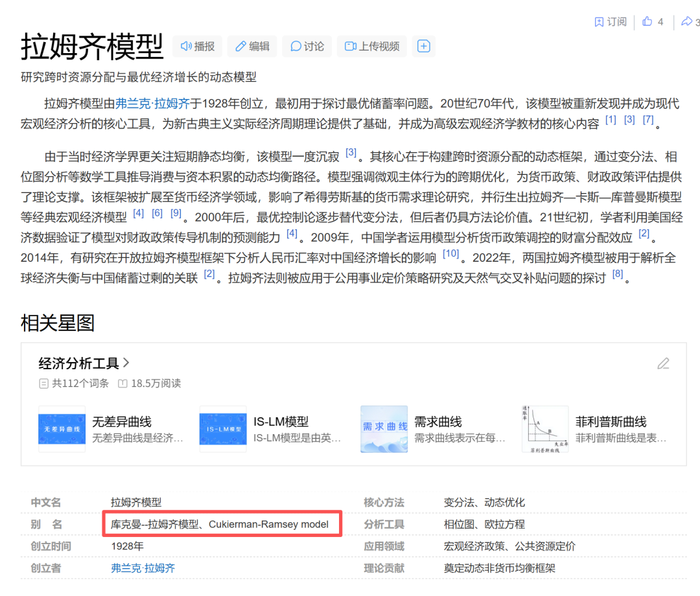Click the 宏观经济政策、公共资源定价 value
The width and height of the screenshot is (700, 596).
(x=509, y=547)
